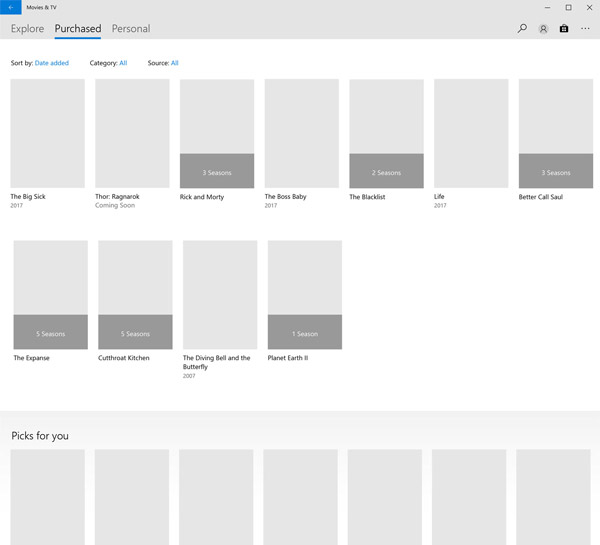This screenshot has width=600, height=545.
Task: Click the title text 'The Expanse'
Action: click(31, 358)
